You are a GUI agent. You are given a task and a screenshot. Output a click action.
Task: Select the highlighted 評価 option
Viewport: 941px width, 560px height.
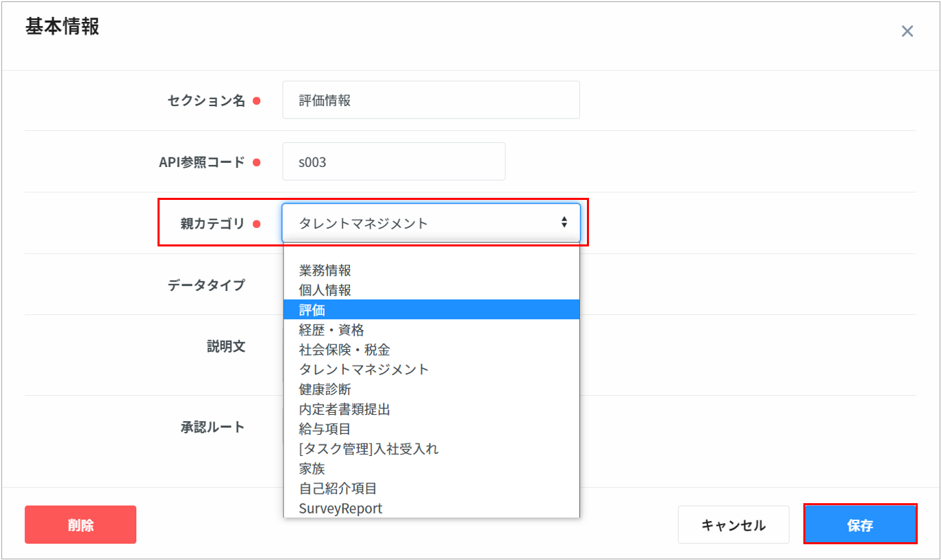click(x=312, y=310)
